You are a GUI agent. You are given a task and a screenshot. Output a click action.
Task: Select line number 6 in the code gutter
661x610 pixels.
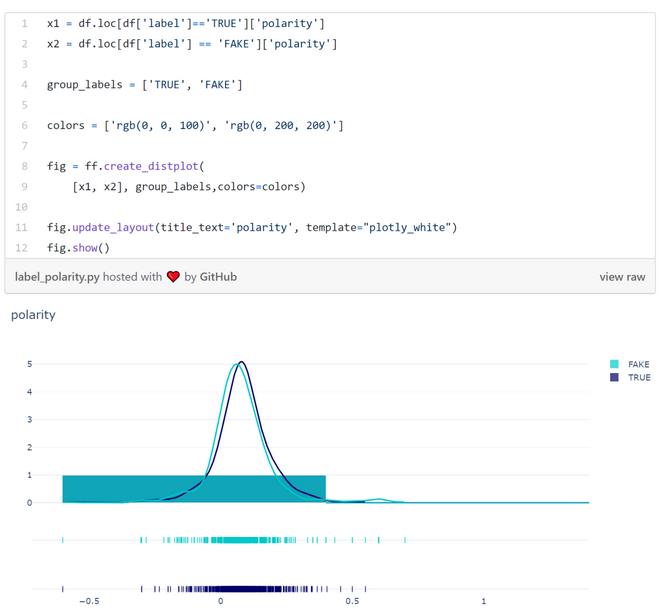[24, 125]
